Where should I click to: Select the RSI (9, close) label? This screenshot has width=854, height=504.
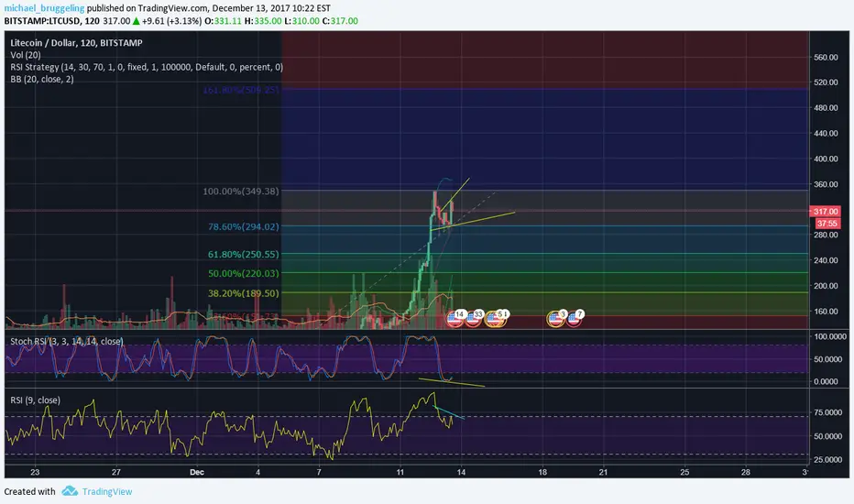click(36, 400)
